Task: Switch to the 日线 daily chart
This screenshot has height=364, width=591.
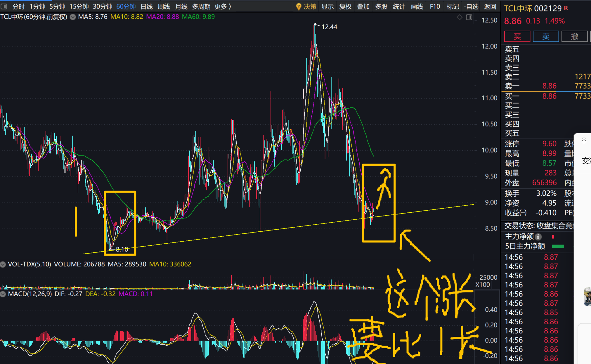Action: (x=147, y=6)
